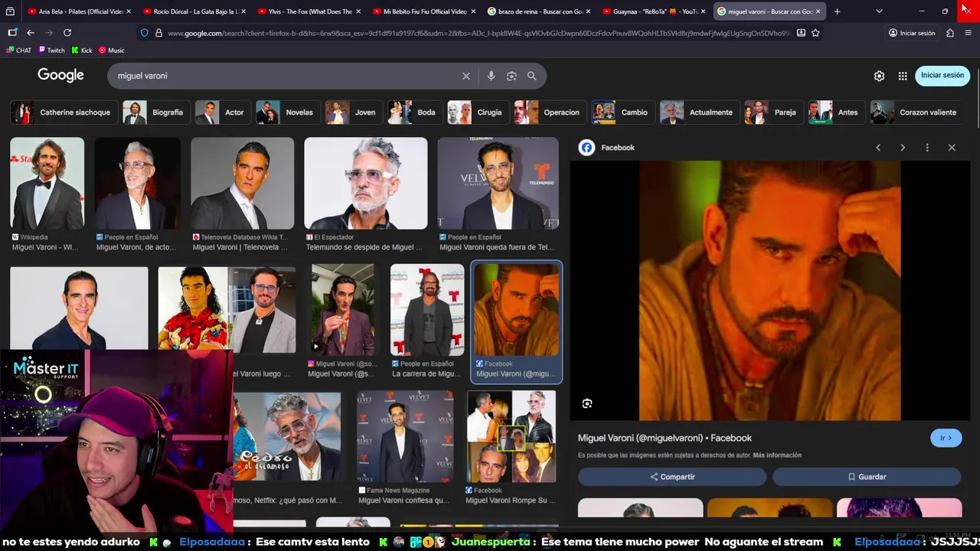Open the browser application menu
980x551 pixels.
(x=968, y=33)
